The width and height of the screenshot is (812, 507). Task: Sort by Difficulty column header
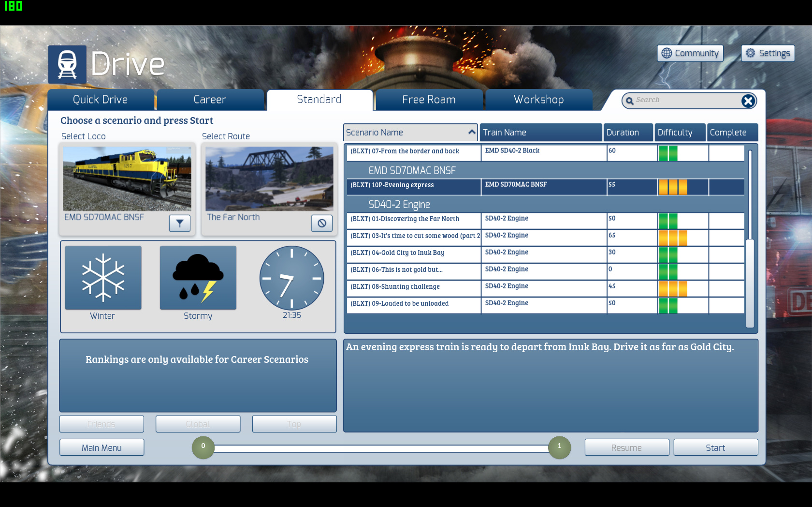click(680, 133)
